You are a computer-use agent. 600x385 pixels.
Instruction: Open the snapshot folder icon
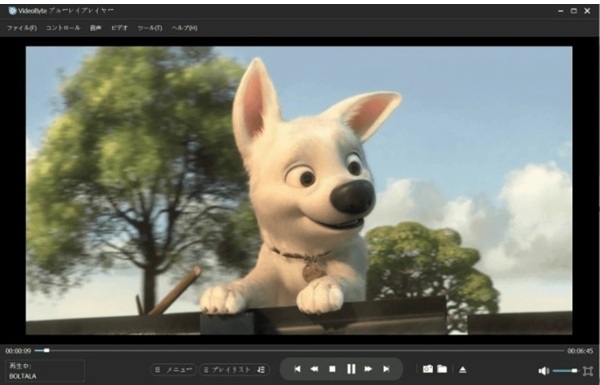pyautogui.click(x=442, y=369)
